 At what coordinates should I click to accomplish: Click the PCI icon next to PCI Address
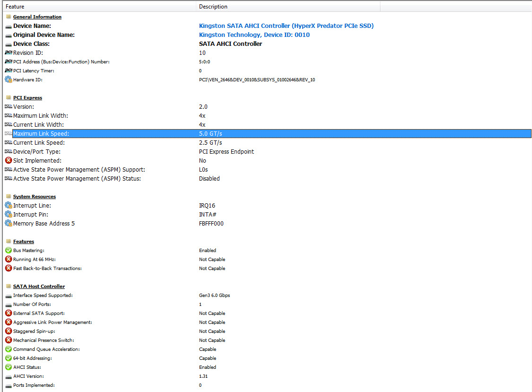click(x=9, y=61)
